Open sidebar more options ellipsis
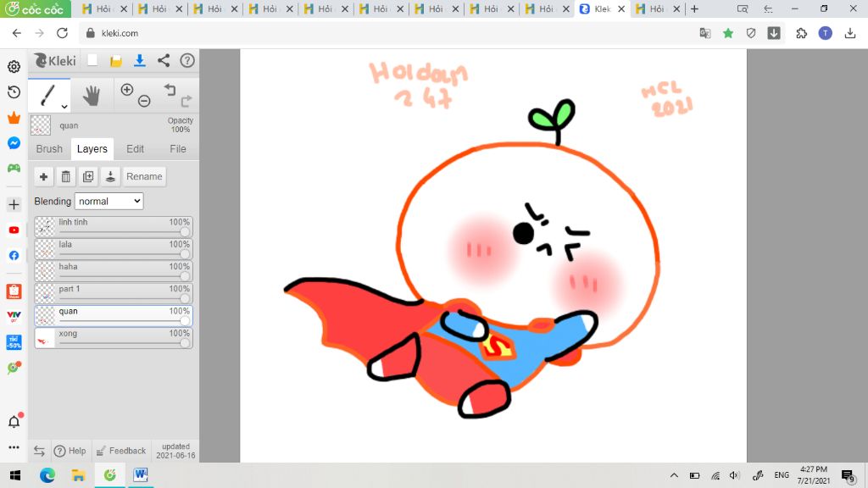Screen dimensions: 868x488 14,447
